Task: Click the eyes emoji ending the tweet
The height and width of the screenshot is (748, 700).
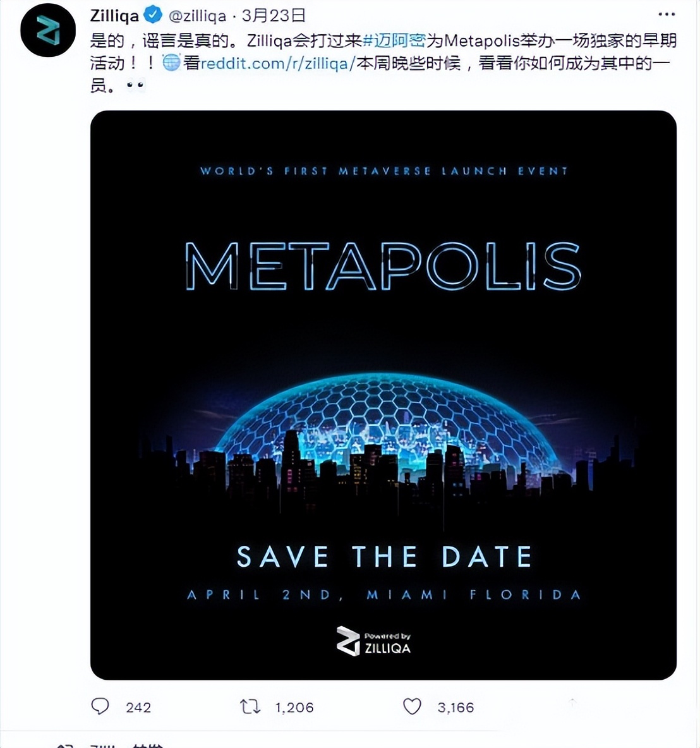Action: [x=135, y=85]
